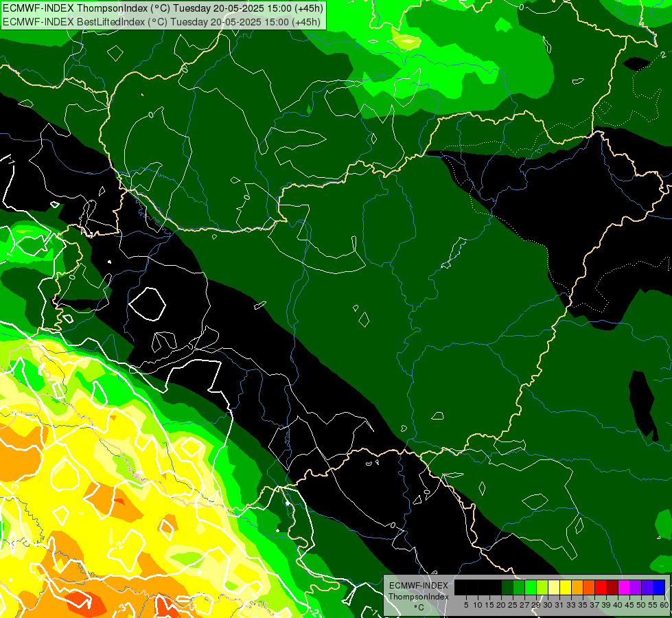Select the yellow-green 29–30 legend swatch
Screen dimensions: 672x618
point(542,587)
